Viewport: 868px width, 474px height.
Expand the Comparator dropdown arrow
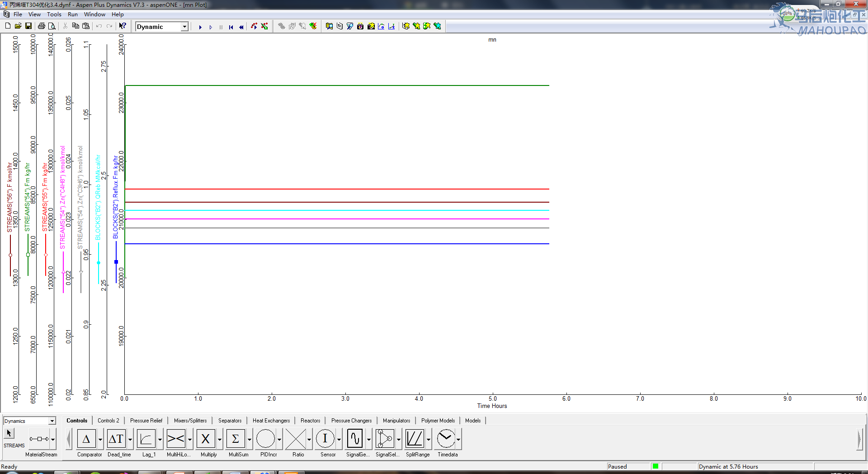pos(100,439)
